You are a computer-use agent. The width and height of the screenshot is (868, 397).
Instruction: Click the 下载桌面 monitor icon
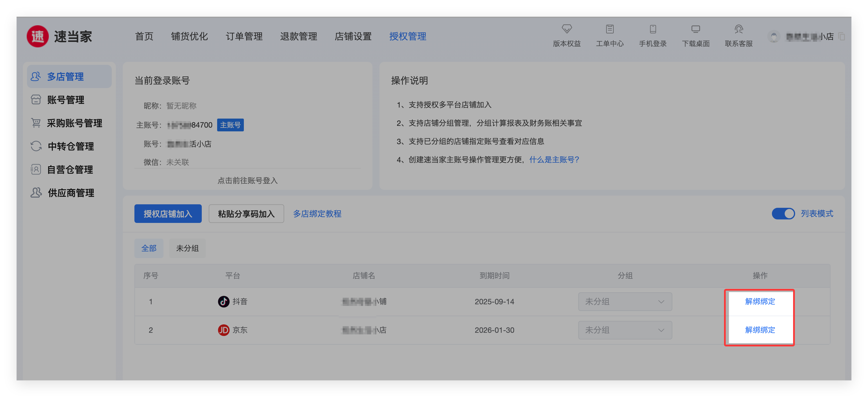[x=696, y=29]
